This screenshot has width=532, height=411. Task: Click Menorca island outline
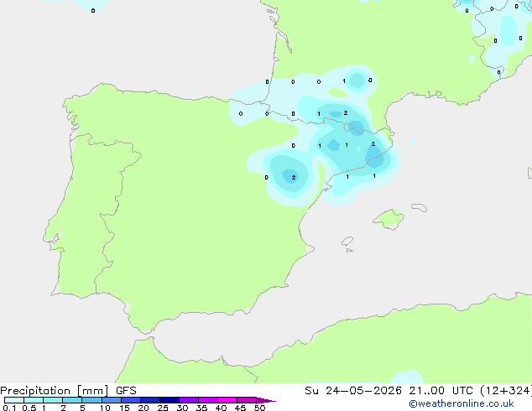click(420, 207)
